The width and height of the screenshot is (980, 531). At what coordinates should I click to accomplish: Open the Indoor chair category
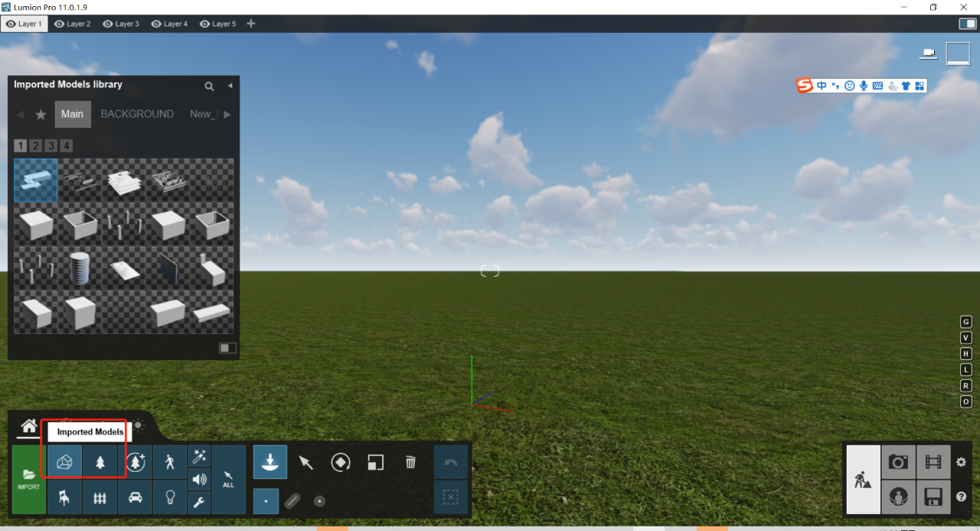pos(65,497)
